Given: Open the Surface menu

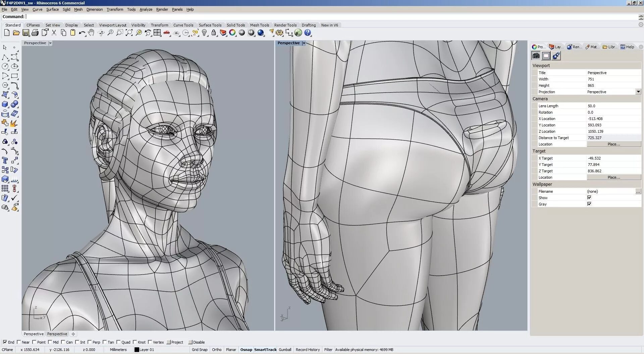Looking at the screenshot, I should point(52,9).
